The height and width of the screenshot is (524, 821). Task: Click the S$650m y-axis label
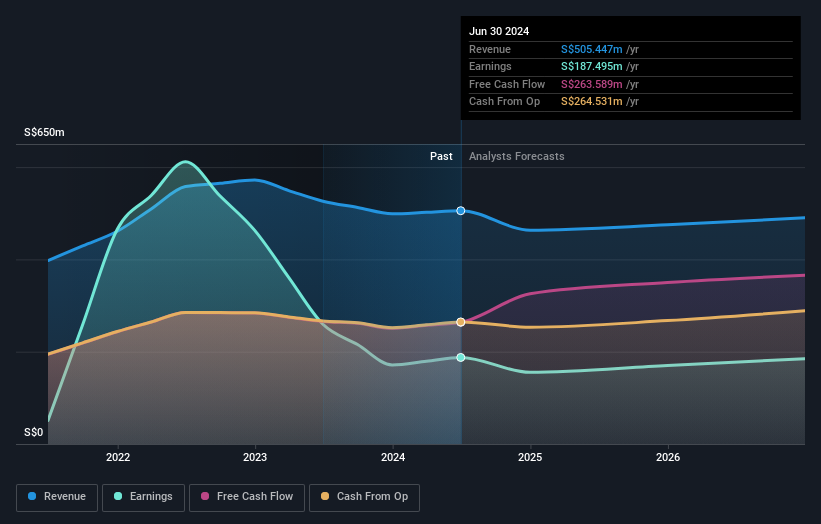[x=44, y=132]
